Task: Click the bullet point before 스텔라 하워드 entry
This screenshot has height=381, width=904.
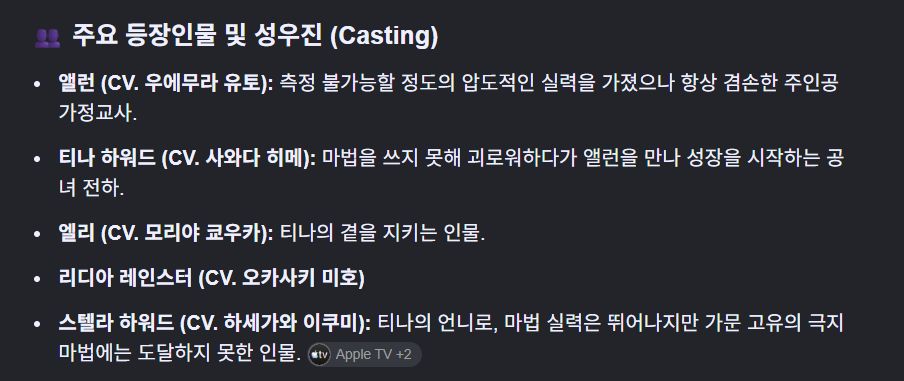Action: pyautogui.click(x=37, y=325)
